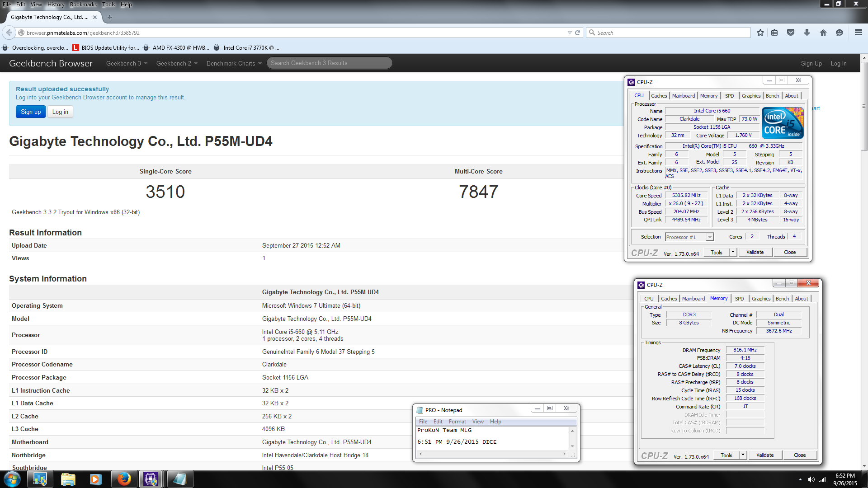
Task: Reload the page with the refresh icon
Action: pyautogui.click(x=577, y=33)
